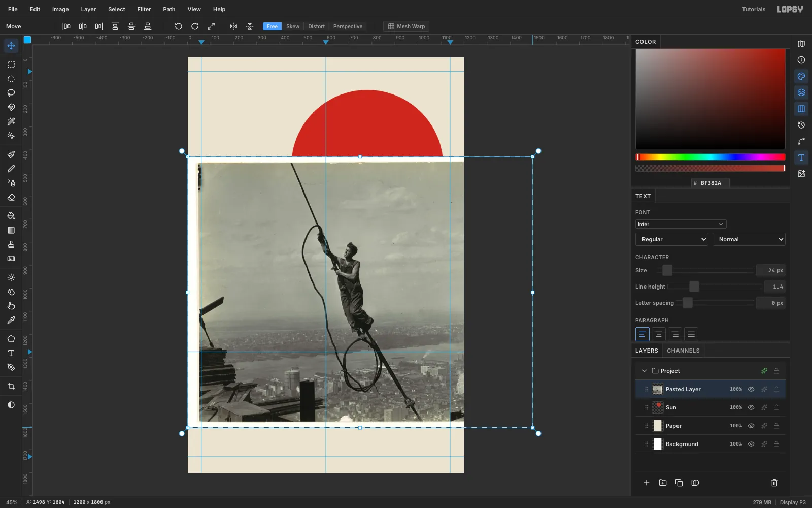Pick a shade in the color gradient square
The height and width of the screenshot is (508, 812).
(710, 99)
